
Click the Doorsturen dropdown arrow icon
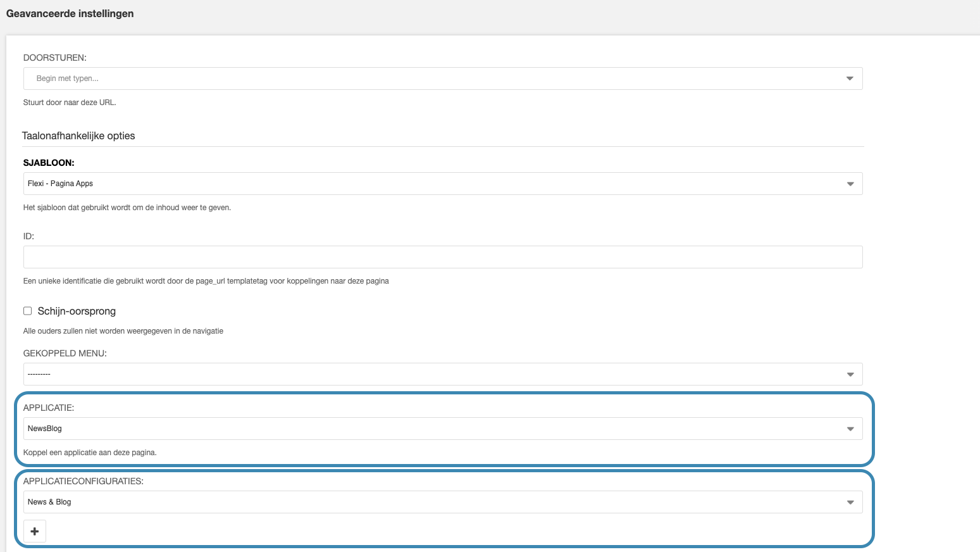[850, 78]
